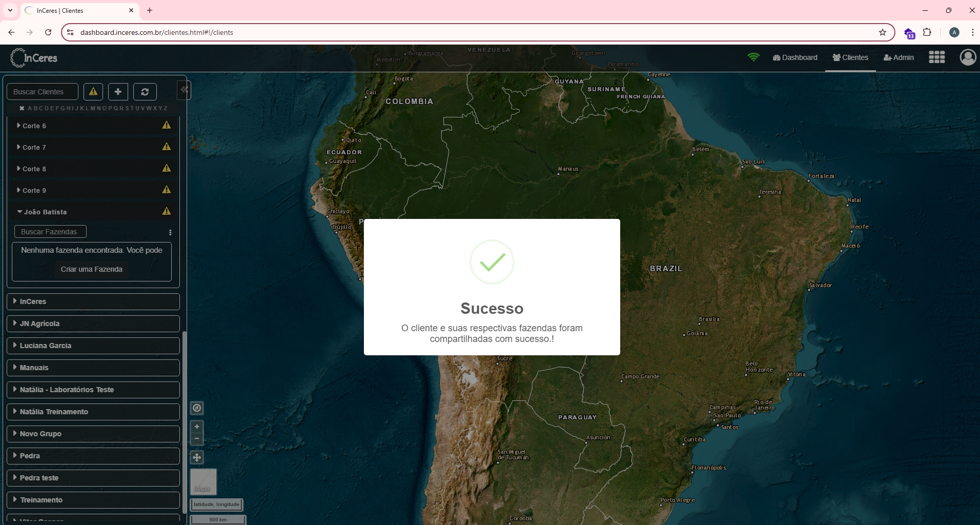Open the tab search dropdown arrow
Viewport: 980px width, 525px height.
click(x=10, y=10)
